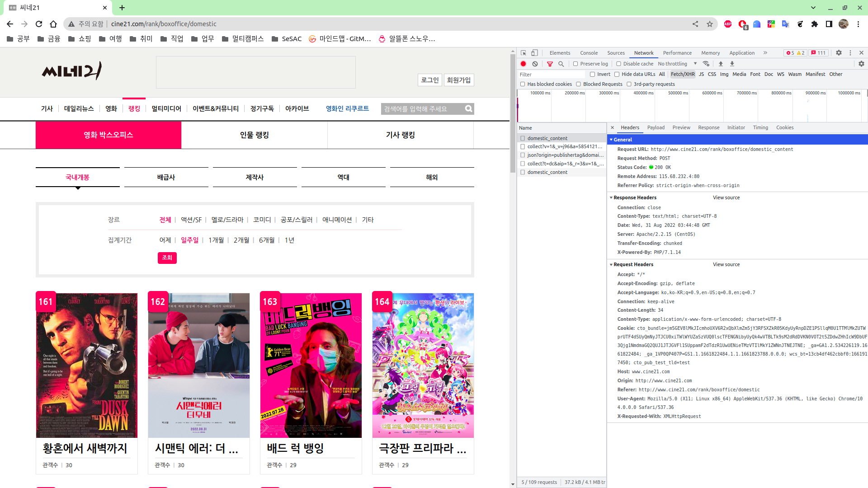The width and height of the screenshot is (868, 488).
Task: Show more DevTools tabs chevron
Action: pyautogui.click(x=765, y=53)
